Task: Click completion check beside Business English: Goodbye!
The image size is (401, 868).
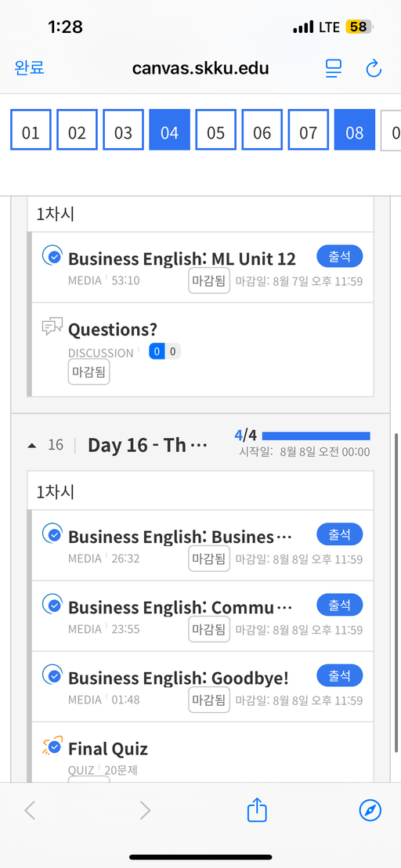Action: pyautogui.click(x=52, y=675)
